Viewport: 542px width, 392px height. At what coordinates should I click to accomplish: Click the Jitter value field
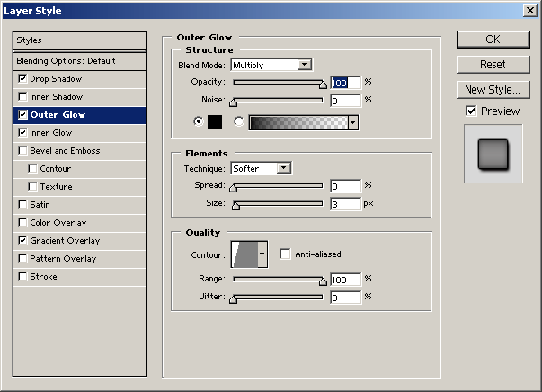point(346,298)
